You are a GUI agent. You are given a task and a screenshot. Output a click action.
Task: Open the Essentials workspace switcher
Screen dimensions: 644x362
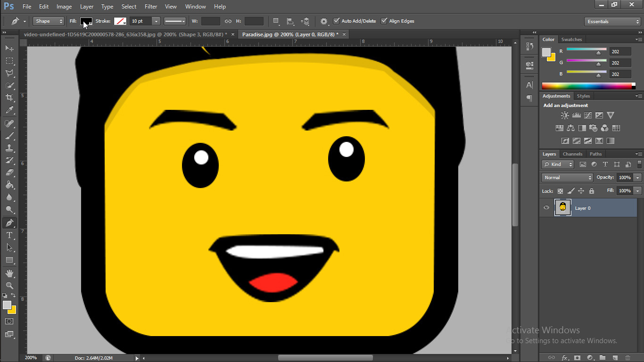coord(611,21)
